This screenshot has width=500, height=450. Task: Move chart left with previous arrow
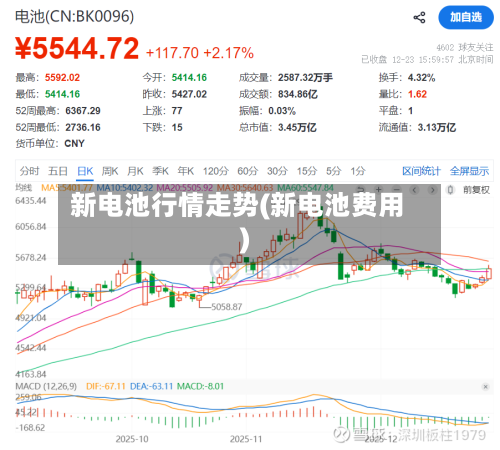[x=414, y=190]
